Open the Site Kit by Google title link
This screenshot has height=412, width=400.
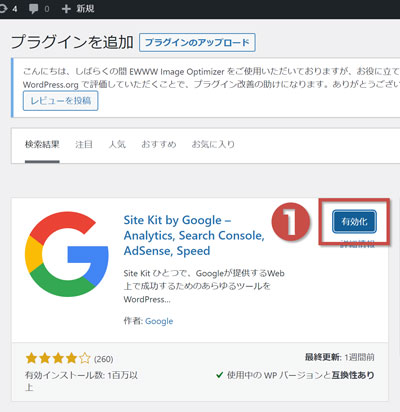[194, 235]
